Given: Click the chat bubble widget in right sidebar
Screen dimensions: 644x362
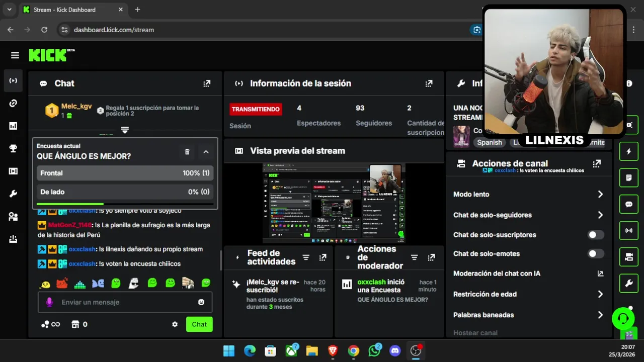Looking at the screenshot, I should (x=629, y=204).
